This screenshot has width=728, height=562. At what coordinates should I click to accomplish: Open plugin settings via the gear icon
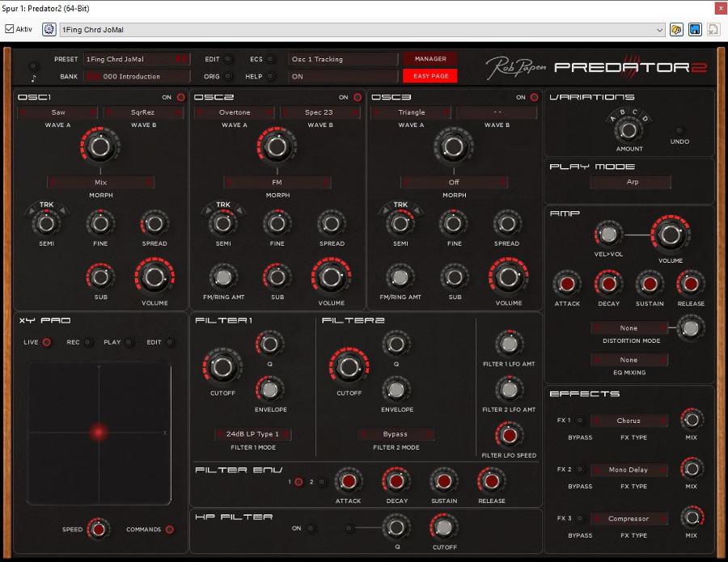coord(49,29)
